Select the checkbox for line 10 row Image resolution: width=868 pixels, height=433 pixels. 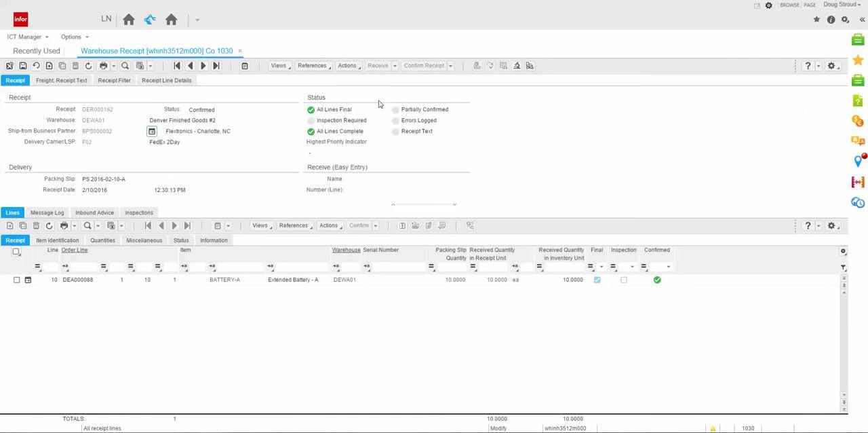point(16,280)
